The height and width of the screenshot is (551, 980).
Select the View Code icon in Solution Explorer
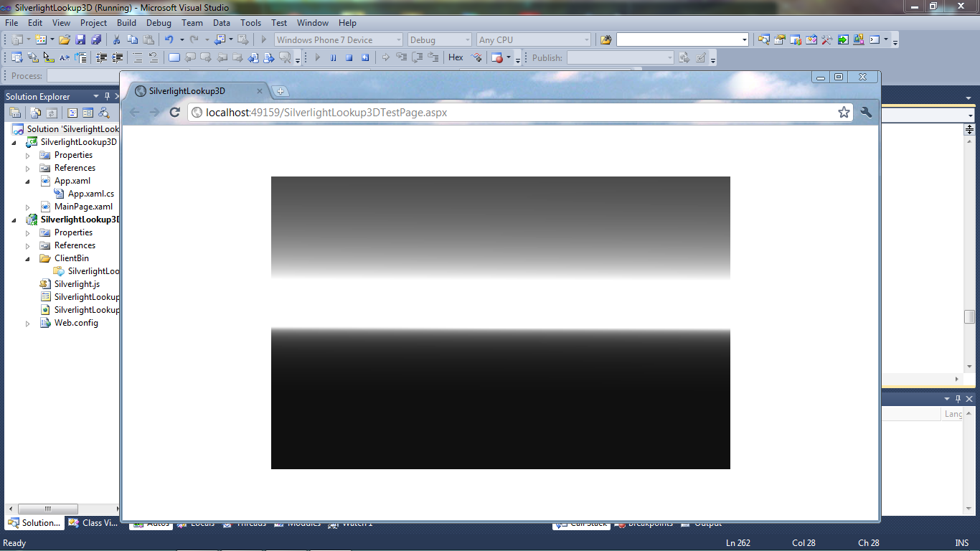72,113
